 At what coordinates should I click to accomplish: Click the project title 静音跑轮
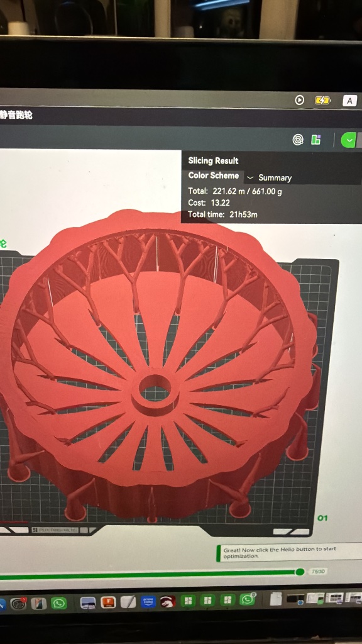pos(16,115)
